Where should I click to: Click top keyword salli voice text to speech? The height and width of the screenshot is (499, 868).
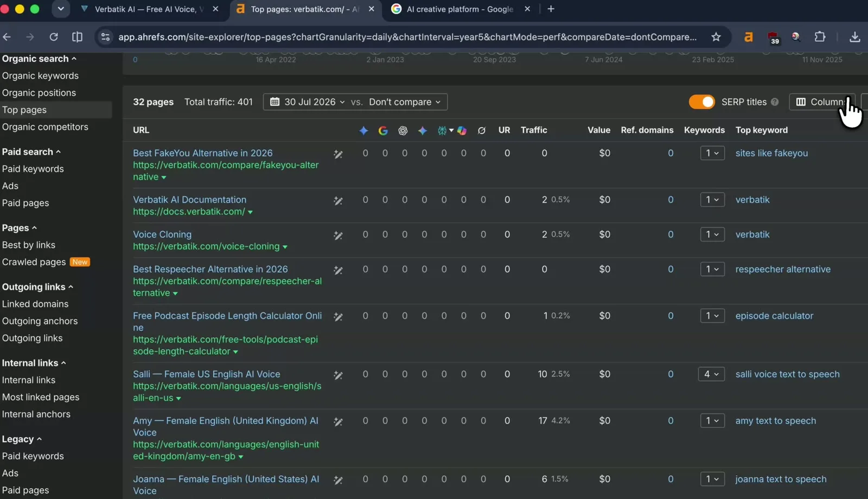tap(787, 374)
